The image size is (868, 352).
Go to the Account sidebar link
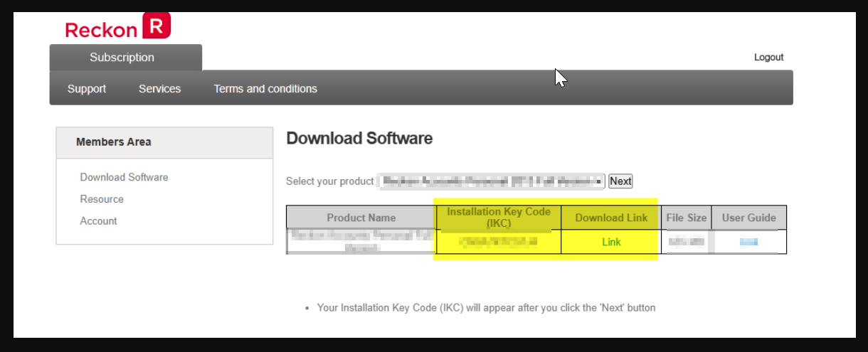98,221
